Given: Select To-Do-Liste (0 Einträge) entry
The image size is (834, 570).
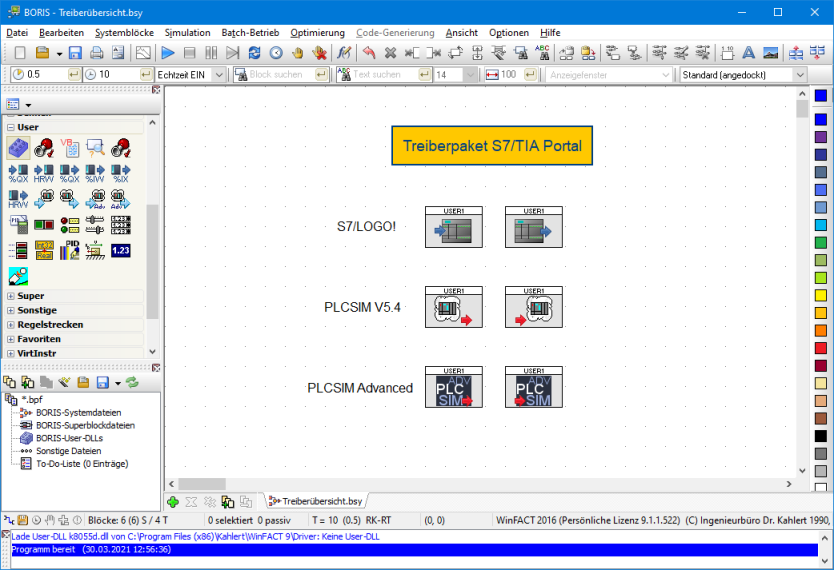Looking at the screenshot, I should pos(82,464).
